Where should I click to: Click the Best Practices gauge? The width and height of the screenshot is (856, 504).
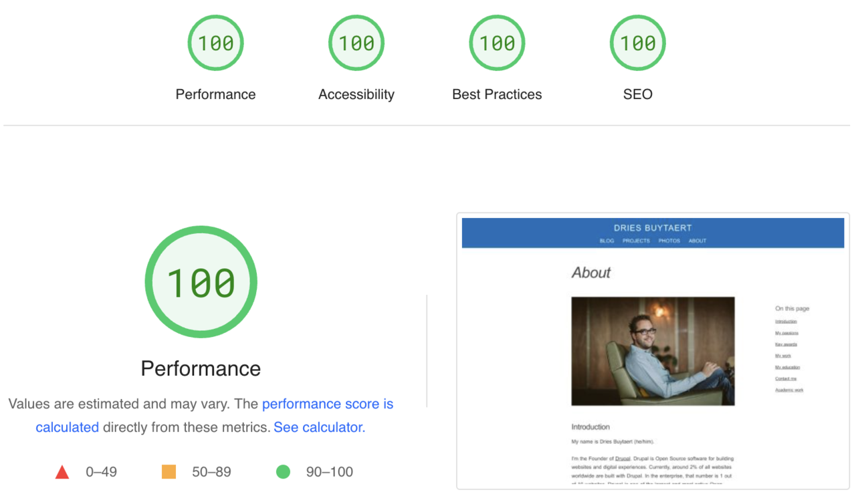[497, 43]
